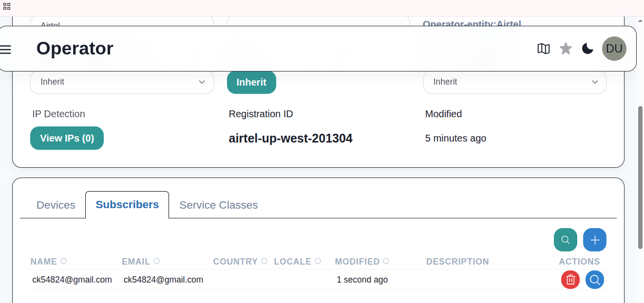Click the grid icon at top-left corner
Screen dimensions: 644x303
point(7,6)
